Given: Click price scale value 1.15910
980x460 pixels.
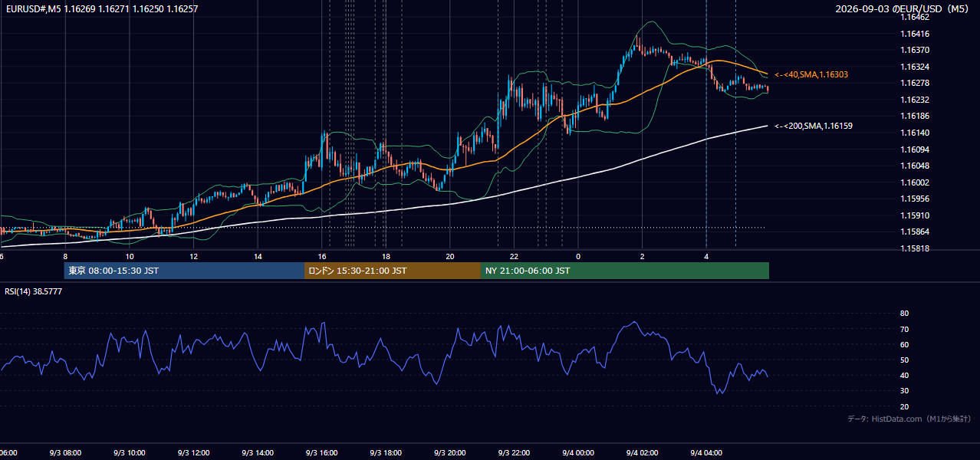Looking at the screenshot, I should [x=916, y=215].
